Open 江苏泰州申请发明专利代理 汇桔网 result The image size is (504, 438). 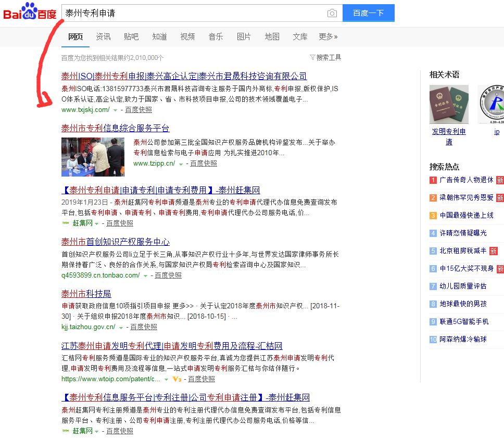coord(172,346)
